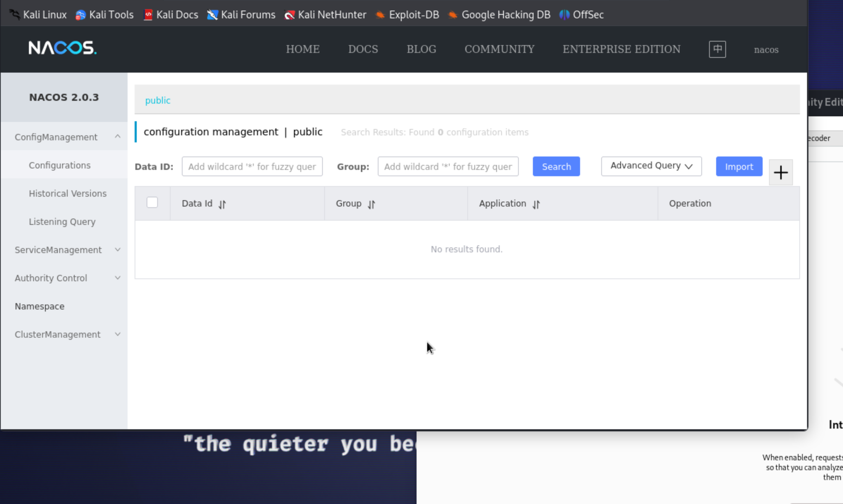Click the Import button
Image resolution: width=843 pixels, height=504 pixels.
tap(739, 166)
